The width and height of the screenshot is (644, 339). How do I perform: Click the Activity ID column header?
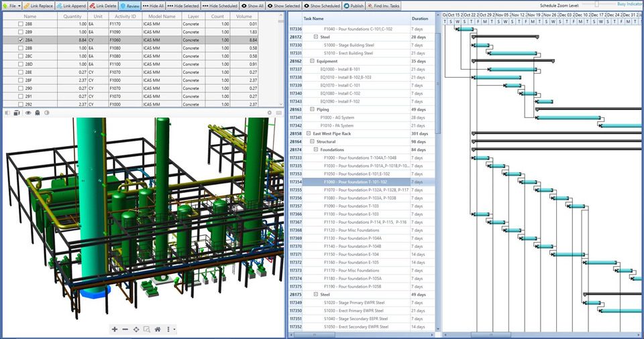click(x=124, y=16)
